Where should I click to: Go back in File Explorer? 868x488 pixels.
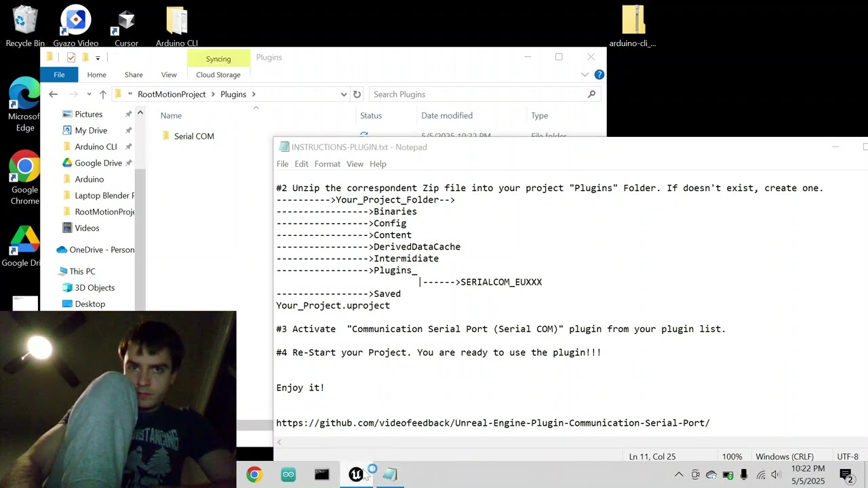[x=53, y=94]
